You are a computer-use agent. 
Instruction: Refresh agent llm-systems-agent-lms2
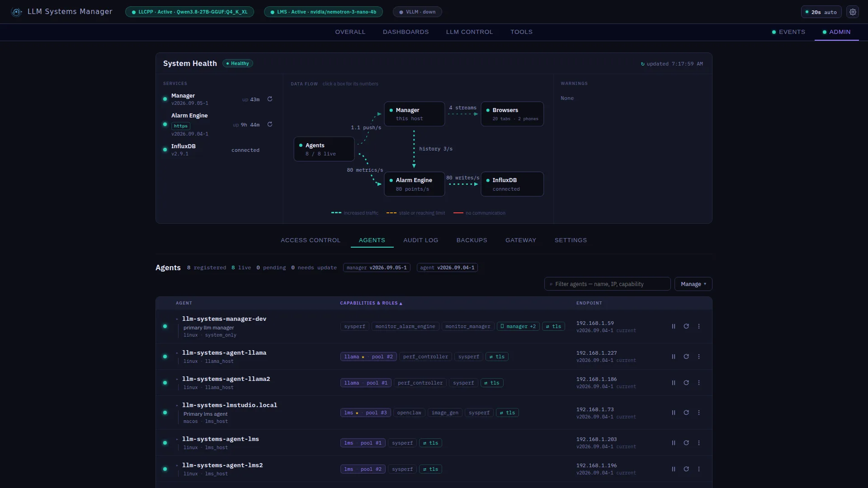686,469
